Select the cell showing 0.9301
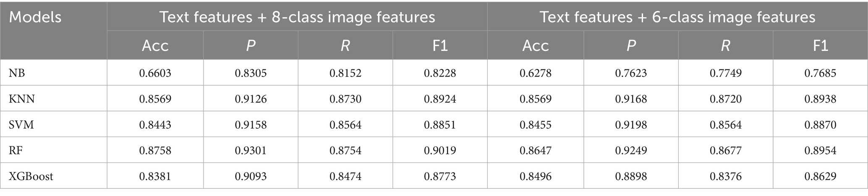Viewport: 868px width, 196px height. click(251, 150)
